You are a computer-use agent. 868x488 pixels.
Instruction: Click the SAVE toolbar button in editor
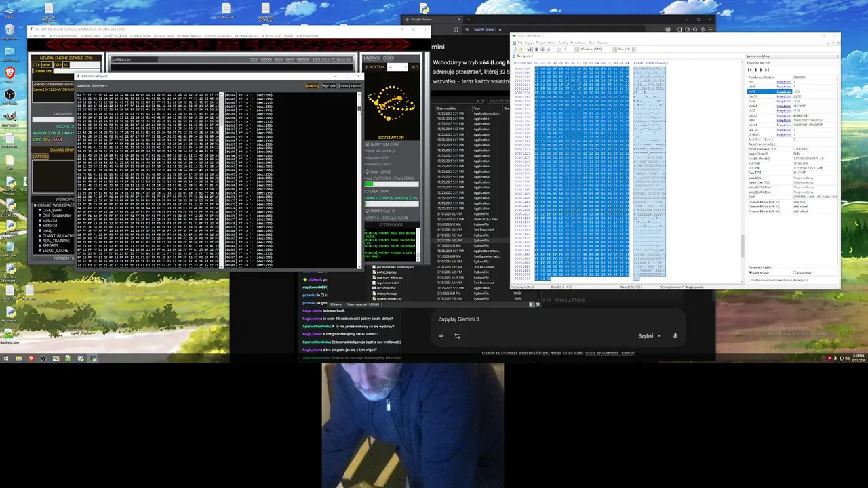[279, 60]
